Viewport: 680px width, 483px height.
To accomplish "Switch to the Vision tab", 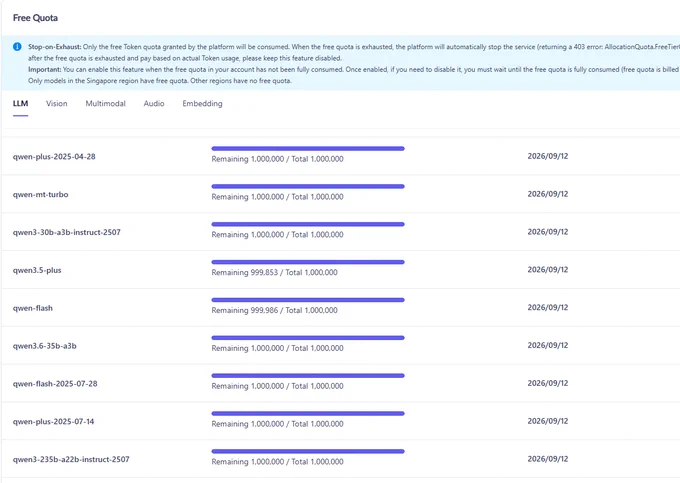I will [x=57, y=104].
